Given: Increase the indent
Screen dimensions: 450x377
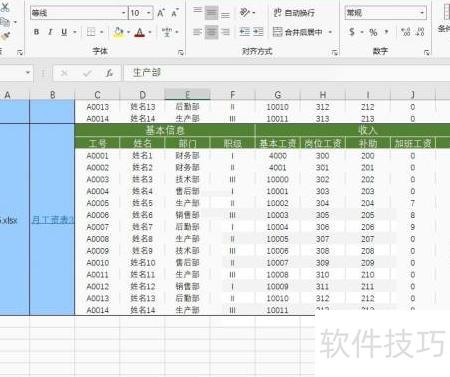Looking at the screenshot, I should [258, 32].
